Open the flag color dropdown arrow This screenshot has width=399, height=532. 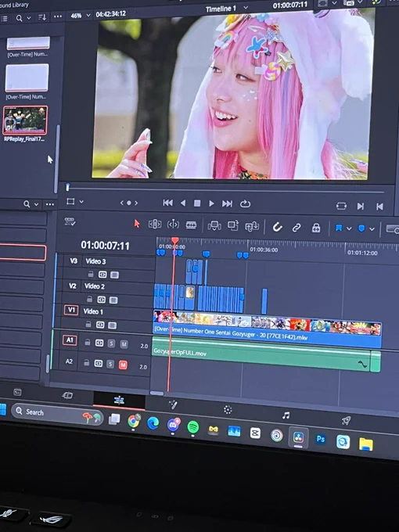[x=349, y=228]
